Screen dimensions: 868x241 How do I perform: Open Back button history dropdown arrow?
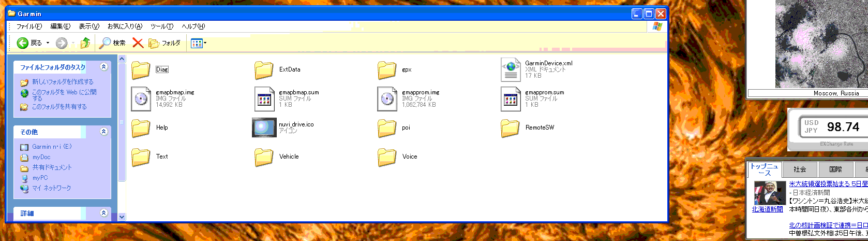pos(48,43)
